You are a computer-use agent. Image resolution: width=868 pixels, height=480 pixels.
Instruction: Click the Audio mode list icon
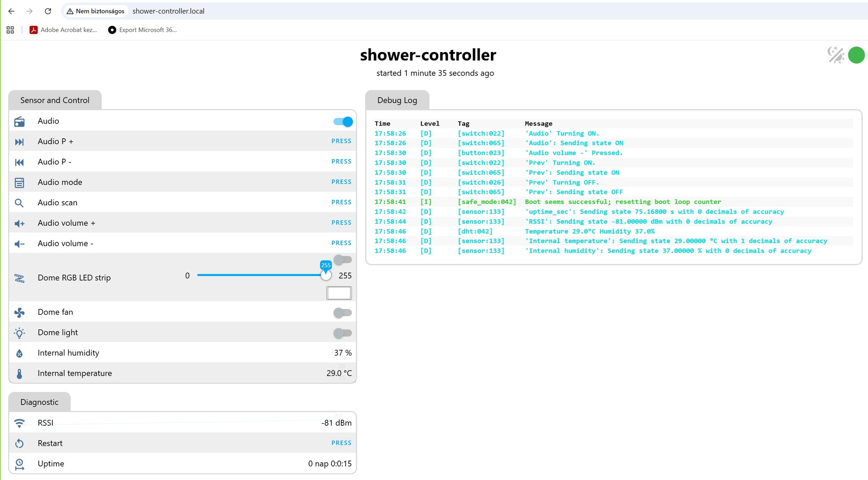[19, 183]
